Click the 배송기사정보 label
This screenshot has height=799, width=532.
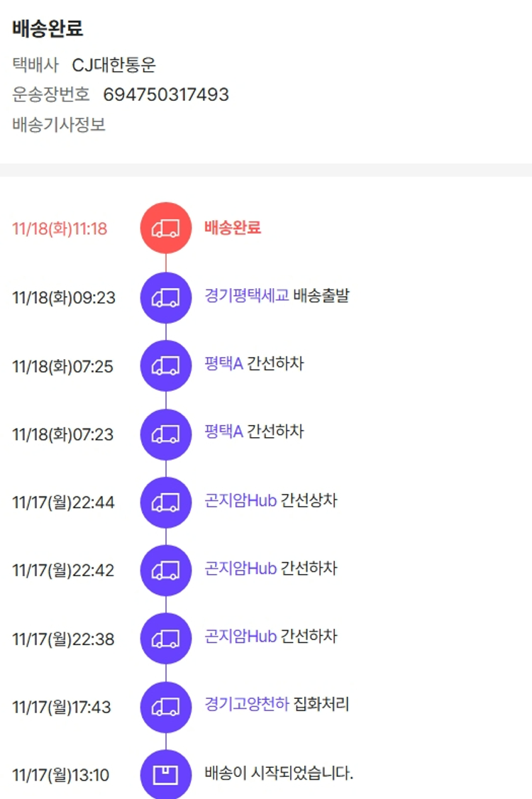(x=59, y=125)
